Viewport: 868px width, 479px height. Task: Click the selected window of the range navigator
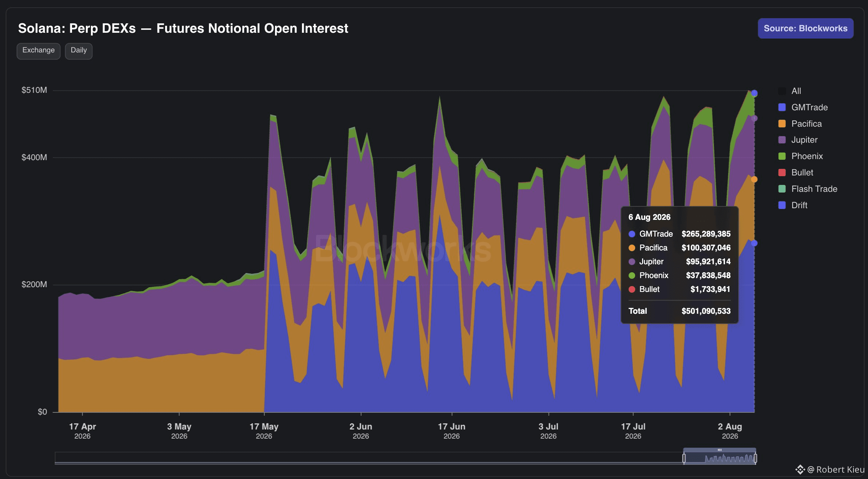pyautogui.click(x=720, y=456)
